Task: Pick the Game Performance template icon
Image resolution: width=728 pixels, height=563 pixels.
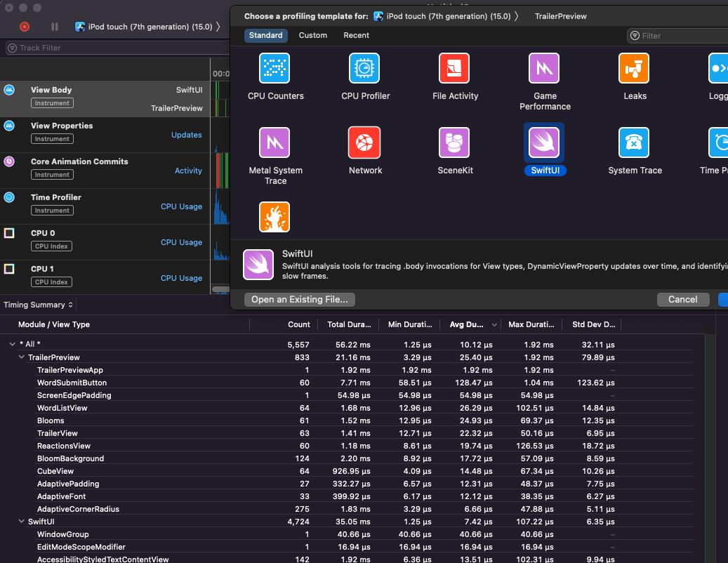Action: (x=544, y=68)
